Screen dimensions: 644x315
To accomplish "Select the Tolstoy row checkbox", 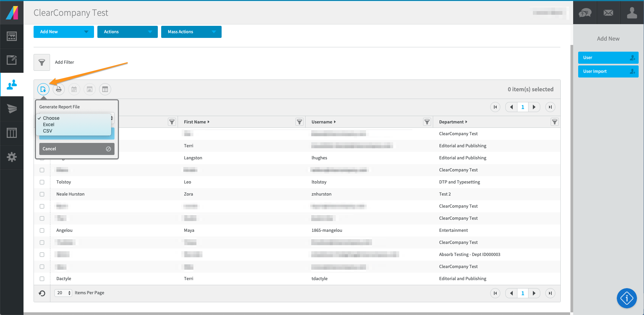I will point(42,182).
